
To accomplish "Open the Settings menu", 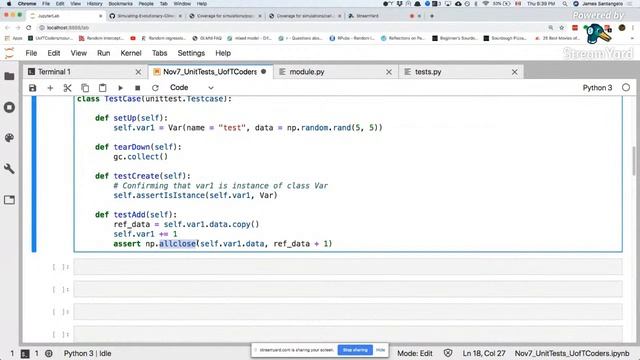I will point(191,53).
